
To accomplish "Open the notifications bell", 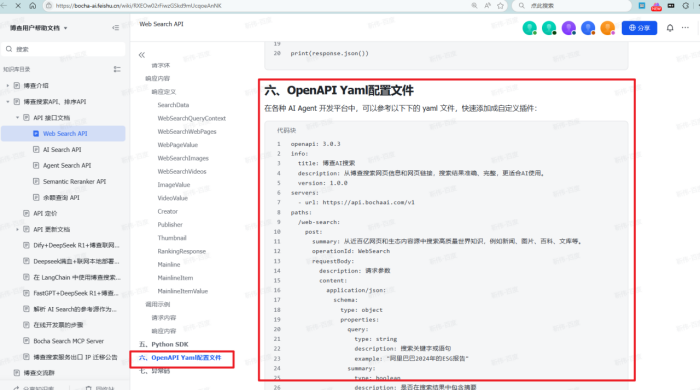I will pos(670,28).
